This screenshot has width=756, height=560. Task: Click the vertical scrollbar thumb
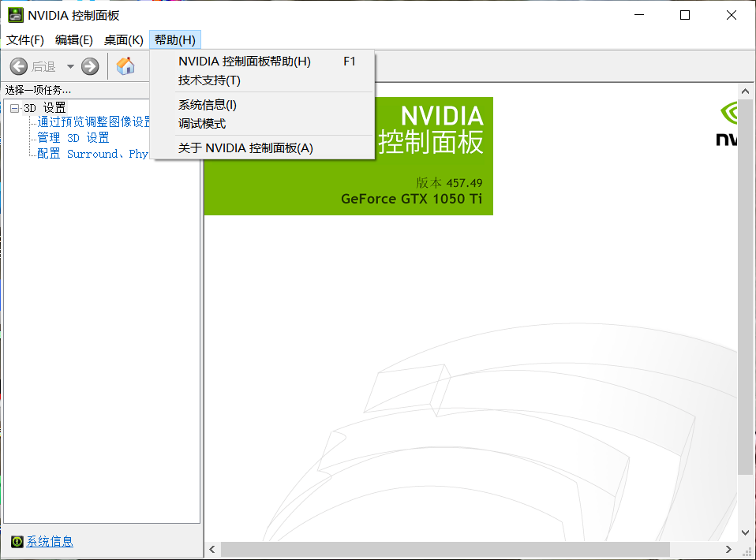pyautogui.click(x=745, y=287)
